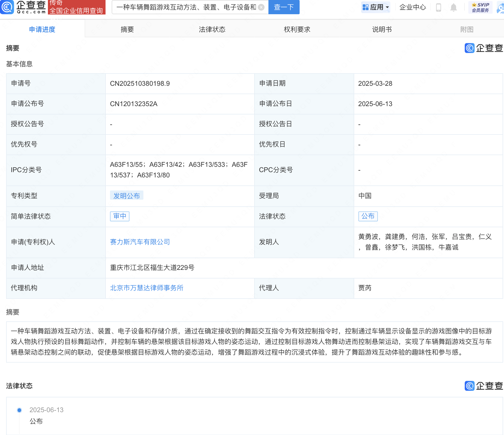This screenshot has height=435, width=504.
Task: Switch to the 申请进度 tab
Action: [x=42, y=29]
